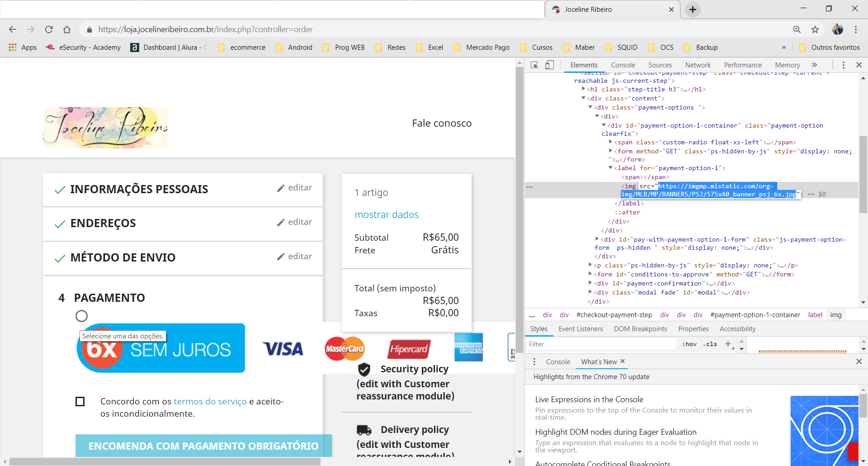Click the Joceline Ribeiro store logo
868x466 pixels.
tap(105, 128)
